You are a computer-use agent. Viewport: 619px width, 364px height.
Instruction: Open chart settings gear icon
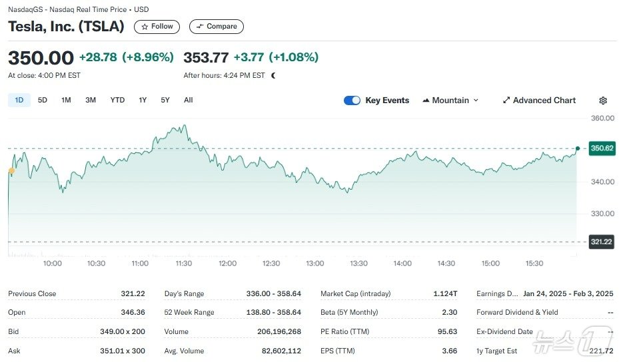[x=603, y=100]
